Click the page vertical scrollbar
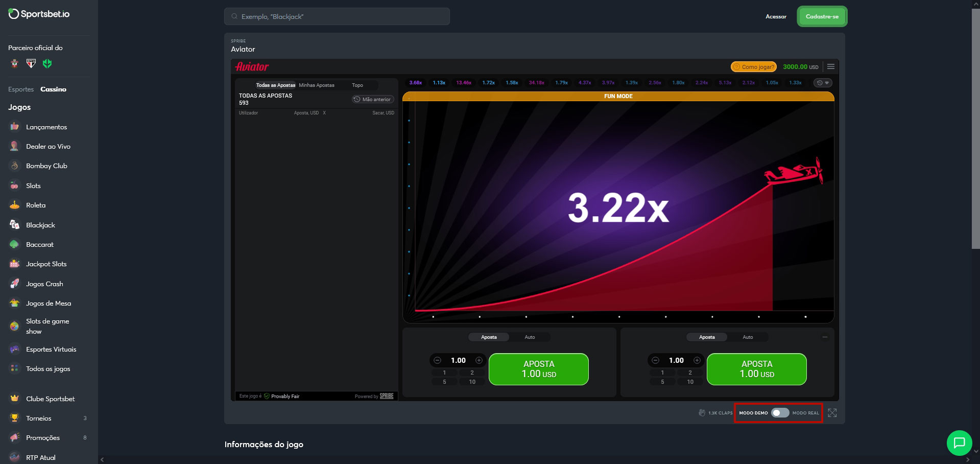 pyautogui.click(x=975, y=128)
